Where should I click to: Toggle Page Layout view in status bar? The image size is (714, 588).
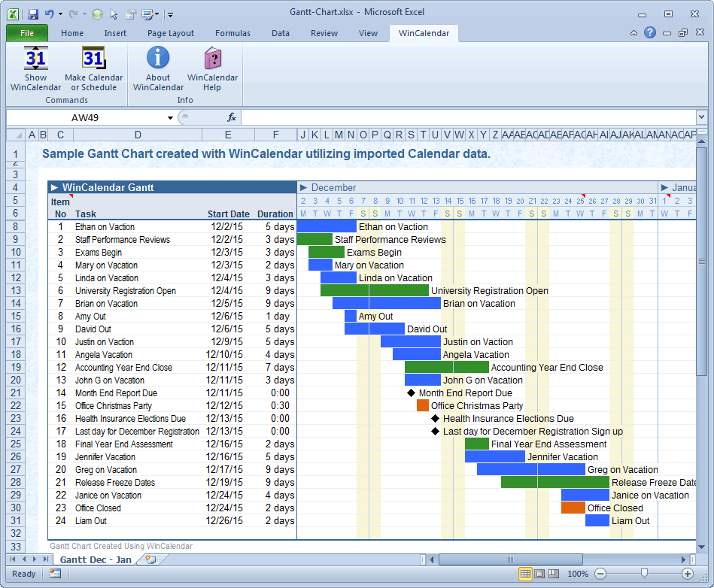click(540, 574)
